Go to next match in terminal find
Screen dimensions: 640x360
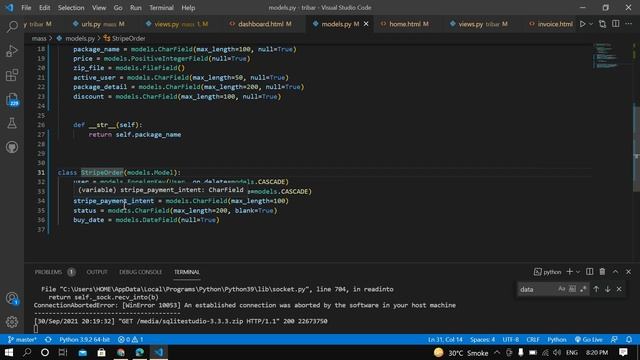[x=608, y=289]
